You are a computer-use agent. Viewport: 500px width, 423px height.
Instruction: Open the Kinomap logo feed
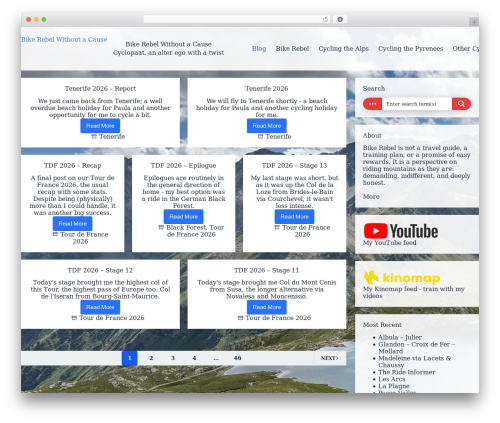(402, 277)
